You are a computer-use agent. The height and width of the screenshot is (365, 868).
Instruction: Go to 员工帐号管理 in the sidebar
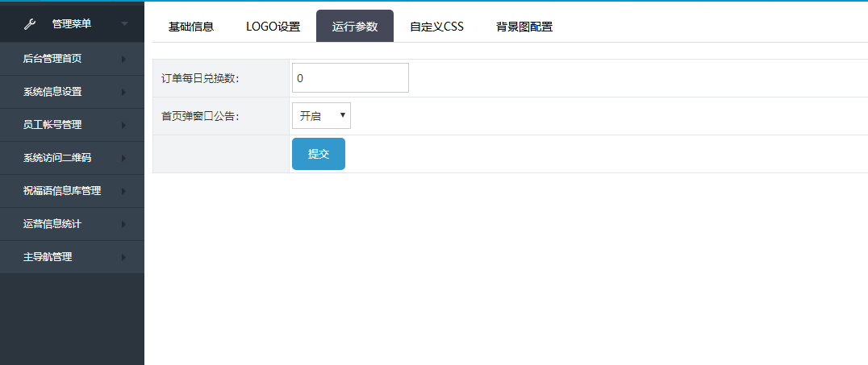[x=72, y=125]
